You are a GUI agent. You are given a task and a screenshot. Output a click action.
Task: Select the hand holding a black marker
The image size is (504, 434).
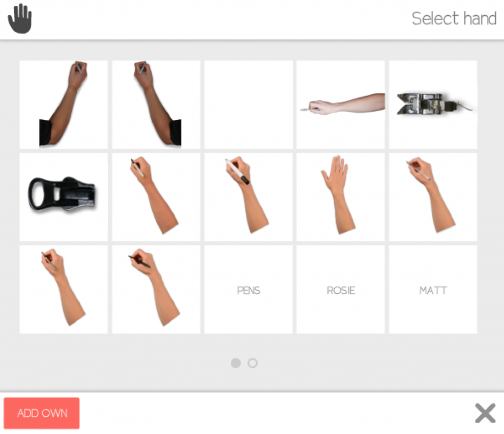156,290
